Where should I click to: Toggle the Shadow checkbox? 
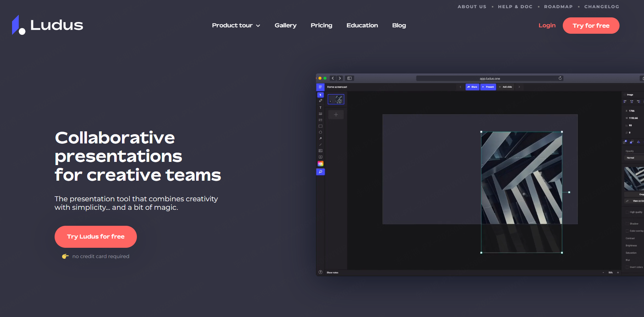627,224
